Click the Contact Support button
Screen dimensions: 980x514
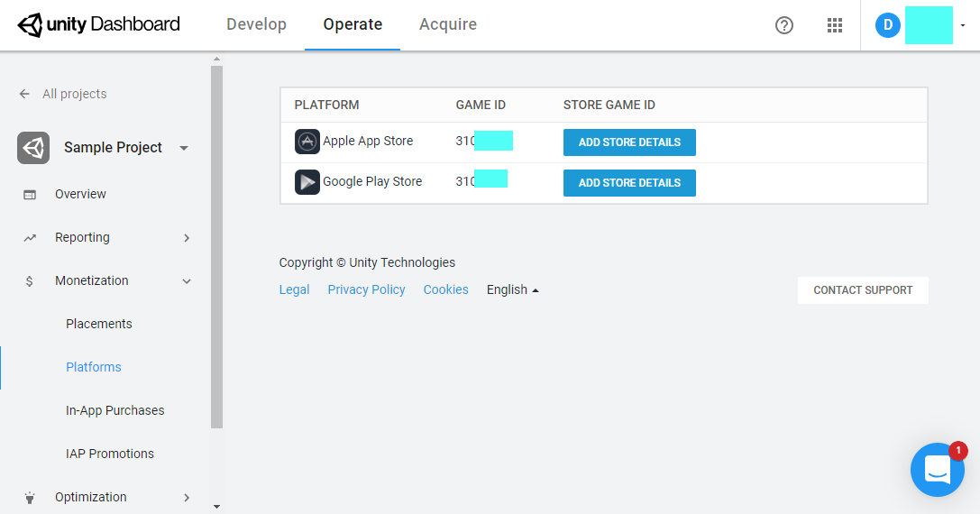coord(863,290)
